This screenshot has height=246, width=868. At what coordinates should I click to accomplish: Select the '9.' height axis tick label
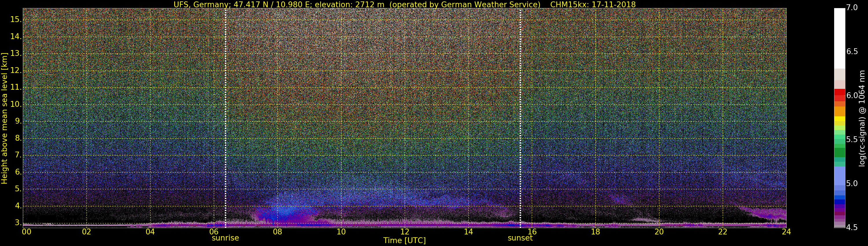coord(18,121)
